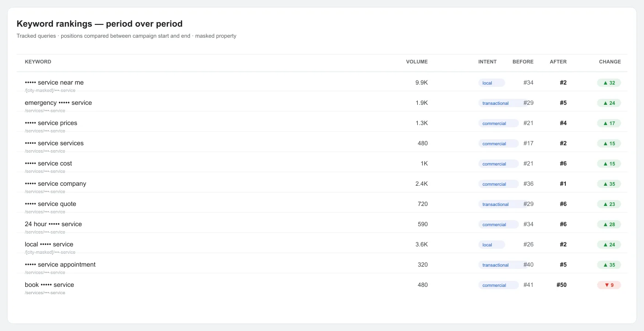Click the #17 before position value
Screen dimensions: 644x331
tap(529, 143)
